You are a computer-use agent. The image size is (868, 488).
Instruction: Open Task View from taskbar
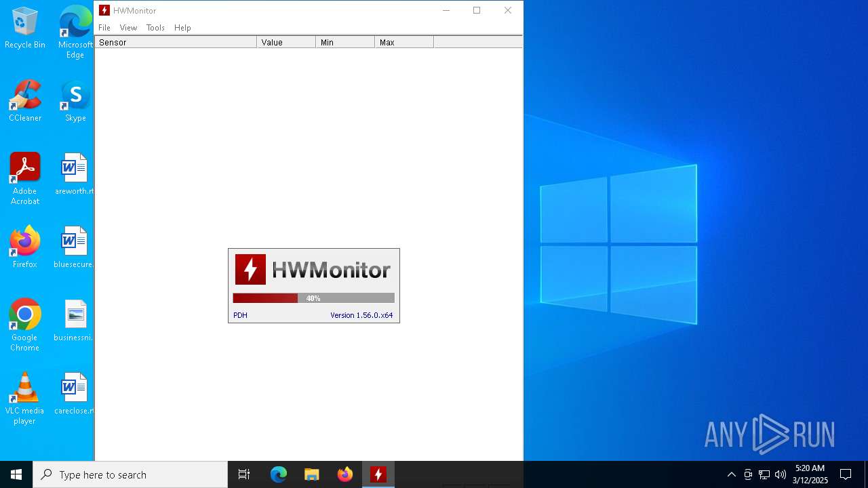[244, 474]
